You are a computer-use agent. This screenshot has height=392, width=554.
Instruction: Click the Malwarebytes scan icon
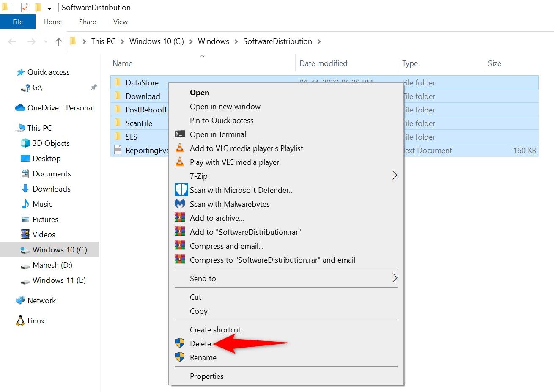[x=180, y=204]
